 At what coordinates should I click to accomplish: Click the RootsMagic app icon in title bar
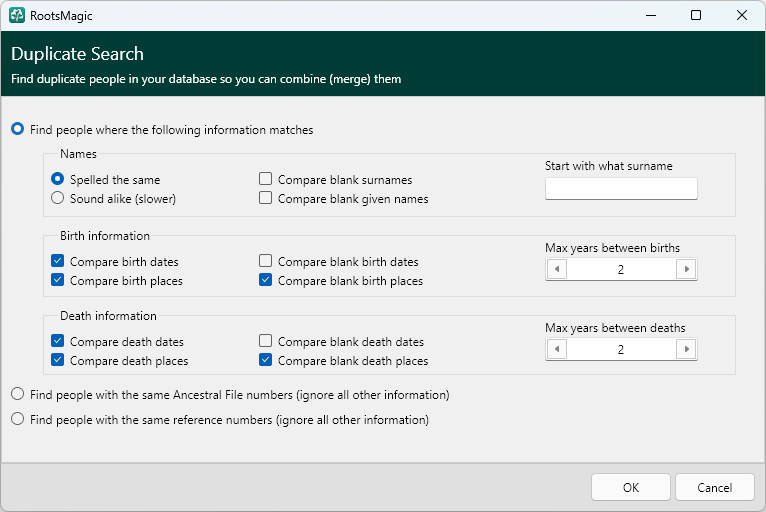point(17,16)
